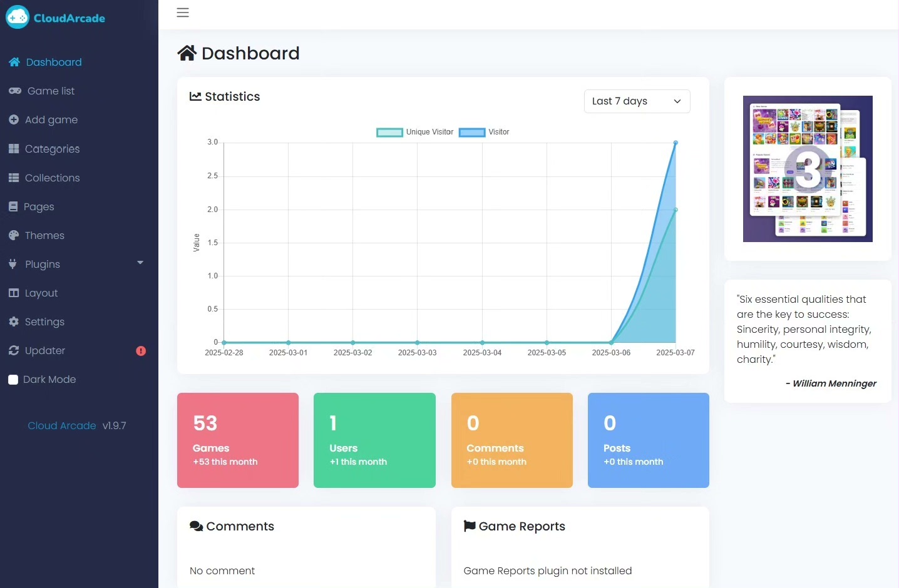Viewport: 899px width, 588px height.
Task: Click the Updater refresh icon
Action: 14,350
